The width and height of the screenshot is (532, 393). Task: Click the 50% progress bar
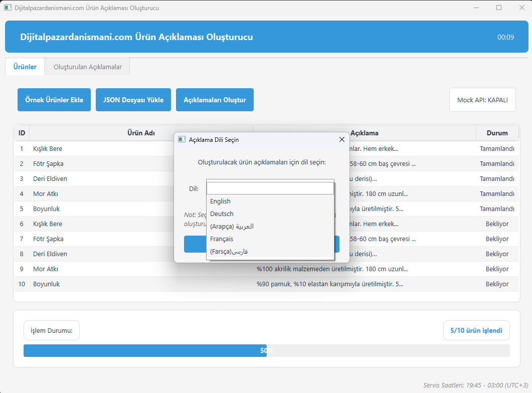pos(267,350)
